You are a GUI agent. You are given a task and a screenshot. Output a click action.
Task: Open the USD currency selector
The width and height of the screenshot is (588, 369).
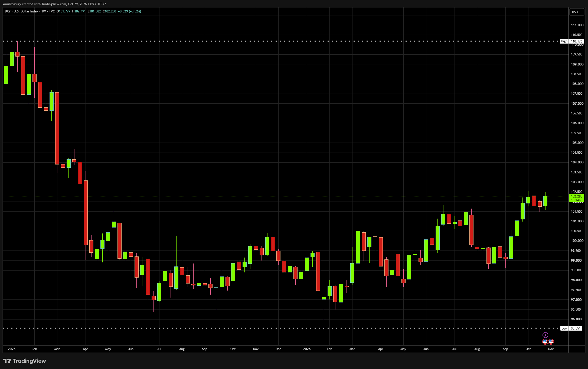[x=577, y=12]
